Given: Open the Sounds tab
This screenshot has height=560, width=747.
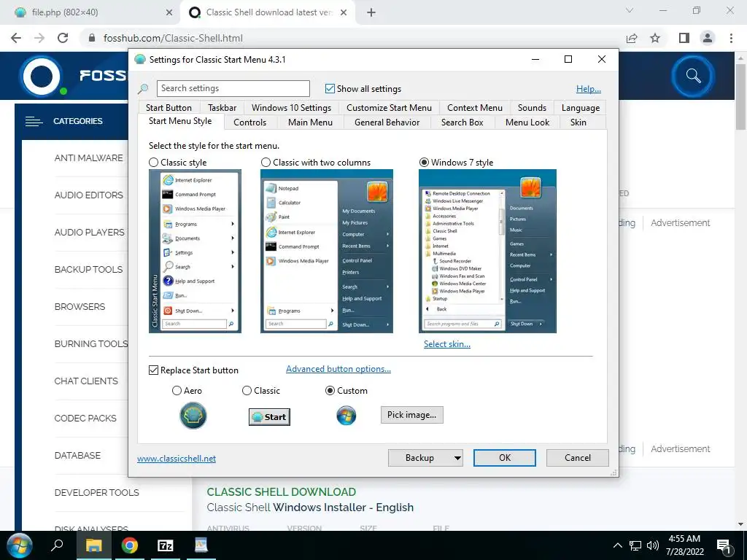Looking at the screenshot, I should [x=532, y=108].
